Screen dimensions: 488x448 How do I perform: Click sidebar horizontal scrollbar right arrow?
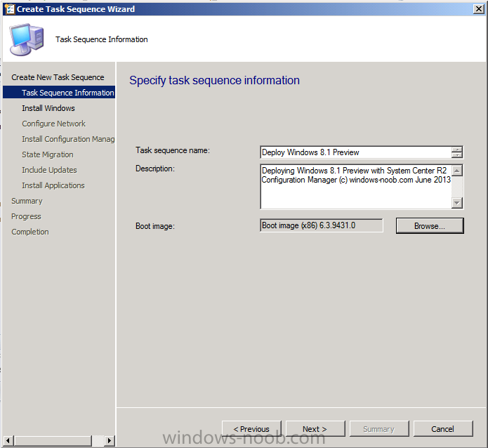109,440
